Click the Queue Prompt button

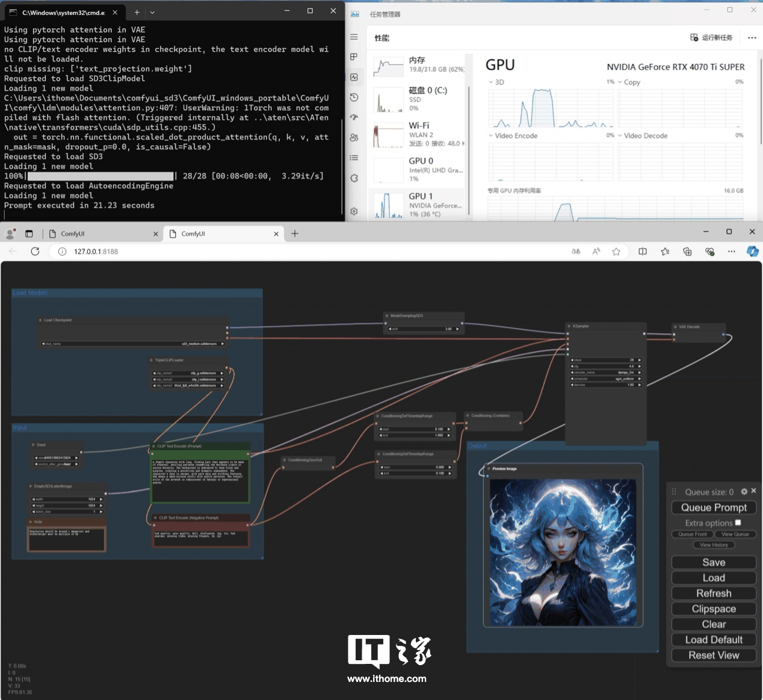pyautogui.click(x=714, y=507)
